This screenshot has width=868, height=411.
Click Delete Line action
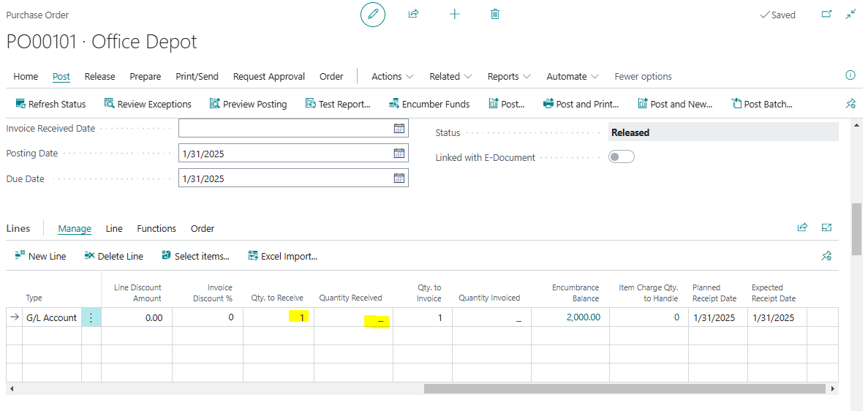113,256
